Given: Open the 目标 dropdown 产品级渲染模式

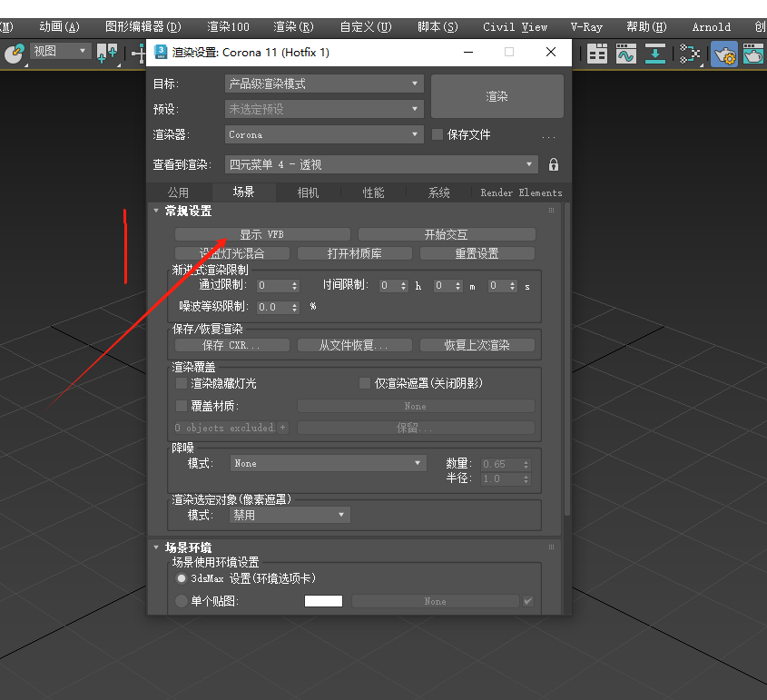Looking at the screenshot, I should coord(324,84).
